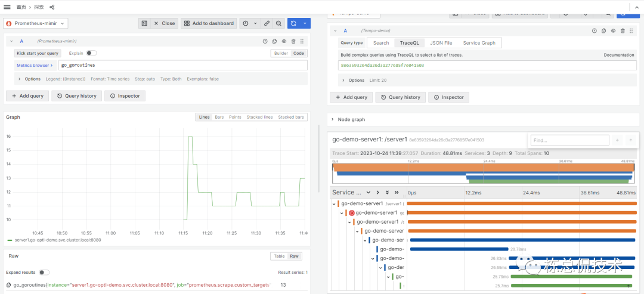Duplicate the Prometheus-mimir query A
This screenshot has height=294, width=644.
(274, 41)
